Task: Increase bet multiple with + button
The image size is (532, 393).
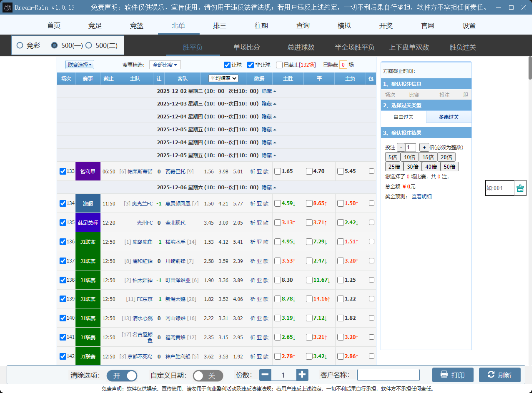Action: (x=424, y=147)
